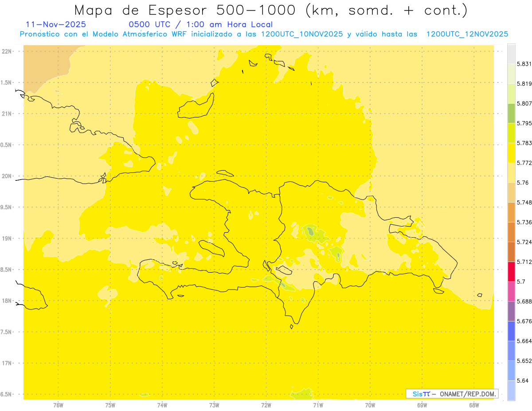Screen dimensions: 532x411
Task: Click the bright yellow legend swatch between 5.772 and 5.783
Action: tap(511, 153)
